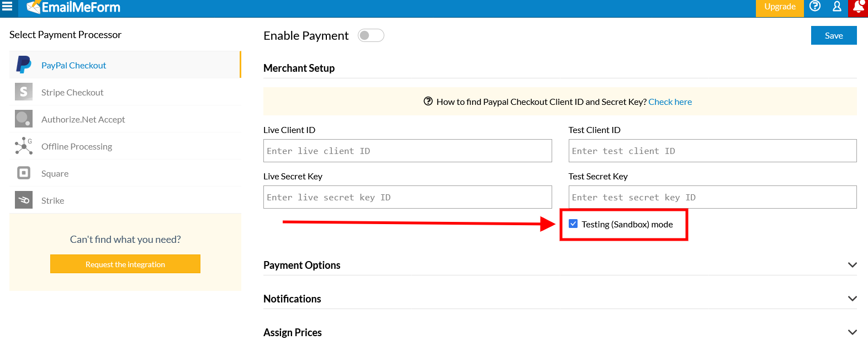The image size is (868, 340).
Task: Click the PayPal logo icon
Action: point(24,65)
